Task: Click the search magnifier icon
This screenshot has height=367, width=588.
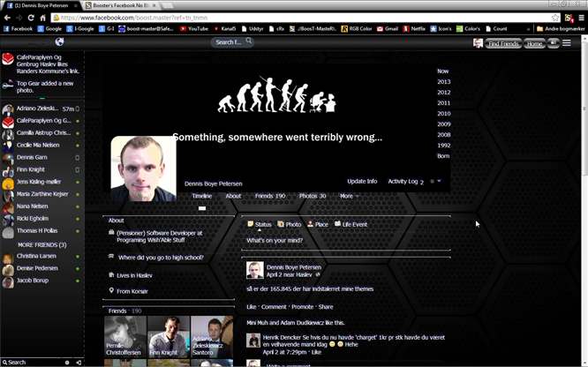Action: click(x=249, y=41)
